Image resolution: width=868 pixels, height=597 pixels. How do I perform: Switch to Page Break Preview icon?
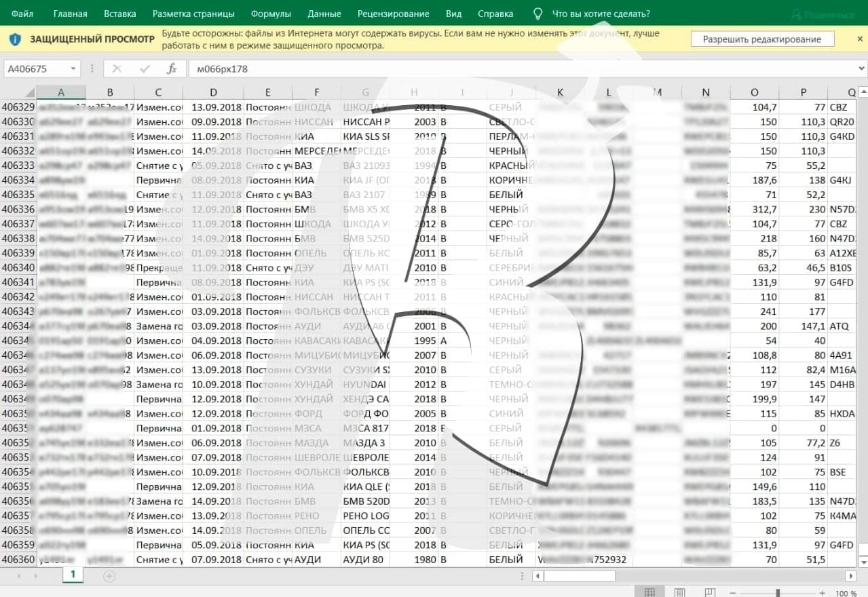click(x=710, y=592)
